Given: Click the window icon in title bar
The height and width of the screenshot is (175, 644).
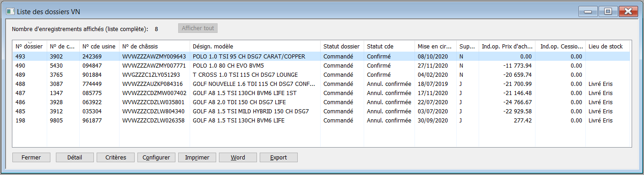Looking at the screenshot, I should (x=10, y=11).
